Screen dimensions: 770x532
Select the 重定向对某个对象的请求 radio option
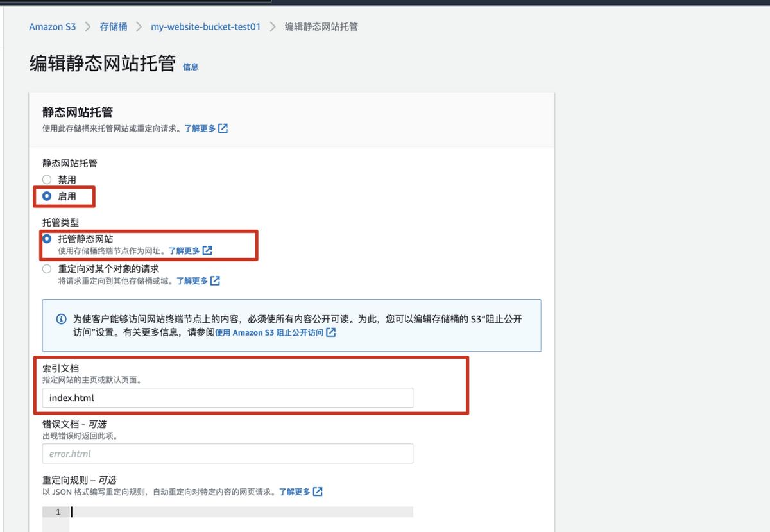(46, 268)
